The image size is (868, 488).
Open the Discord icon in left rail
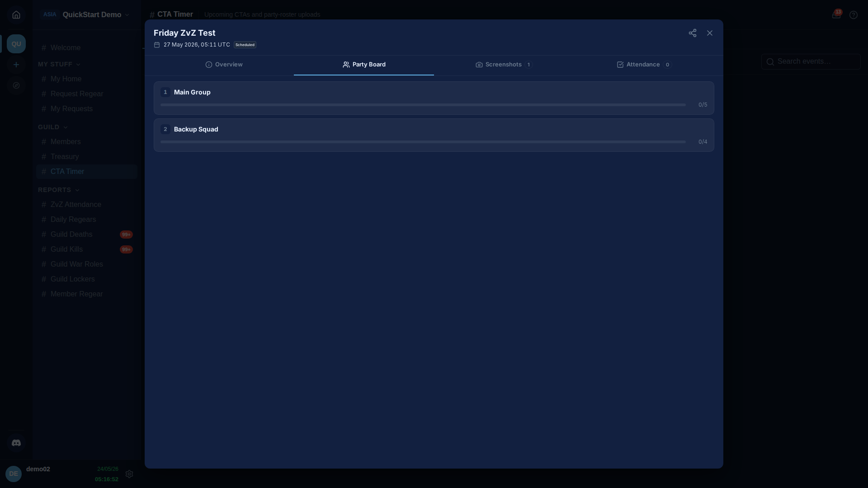(x=16, y=443)
